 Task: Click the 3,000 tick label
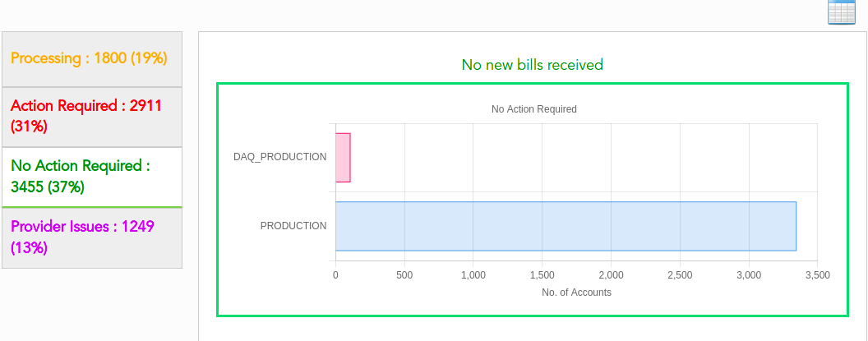coord(749,275)
